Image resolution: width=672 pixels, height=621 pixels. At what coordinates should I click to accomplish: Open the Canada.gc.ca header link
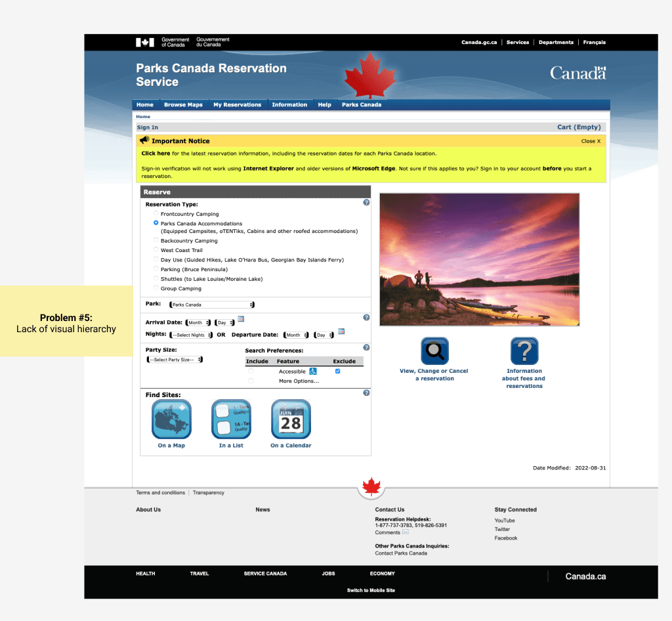(x=479, y=42)
